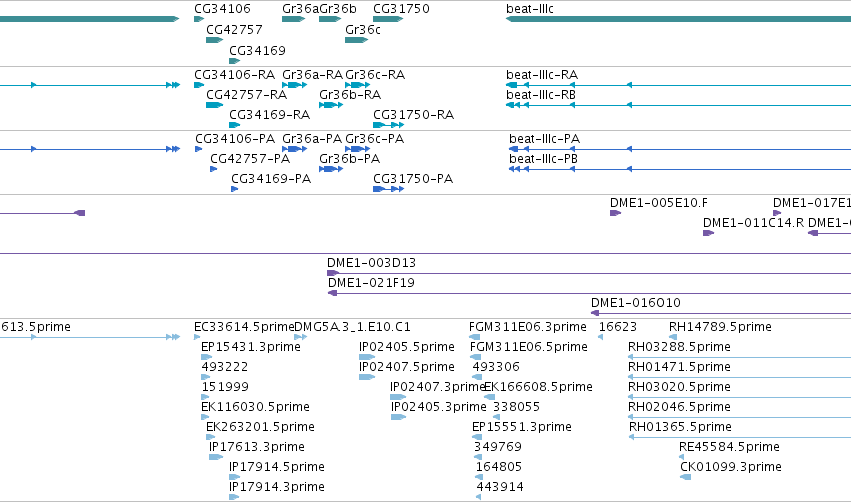Select the CG42757-PA protein
The height and width of the screenshot is (502, 851).
214,169
